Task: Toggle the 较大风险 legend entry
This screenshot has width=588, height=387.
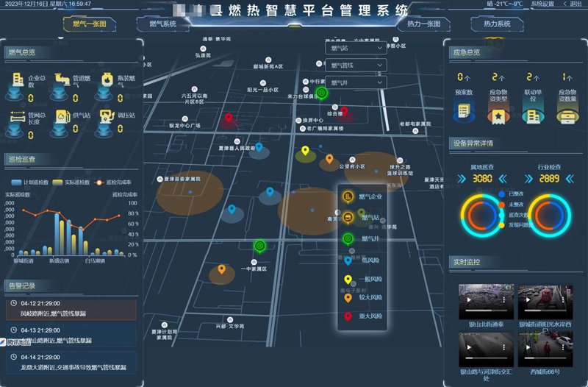Action: (362, 297)
